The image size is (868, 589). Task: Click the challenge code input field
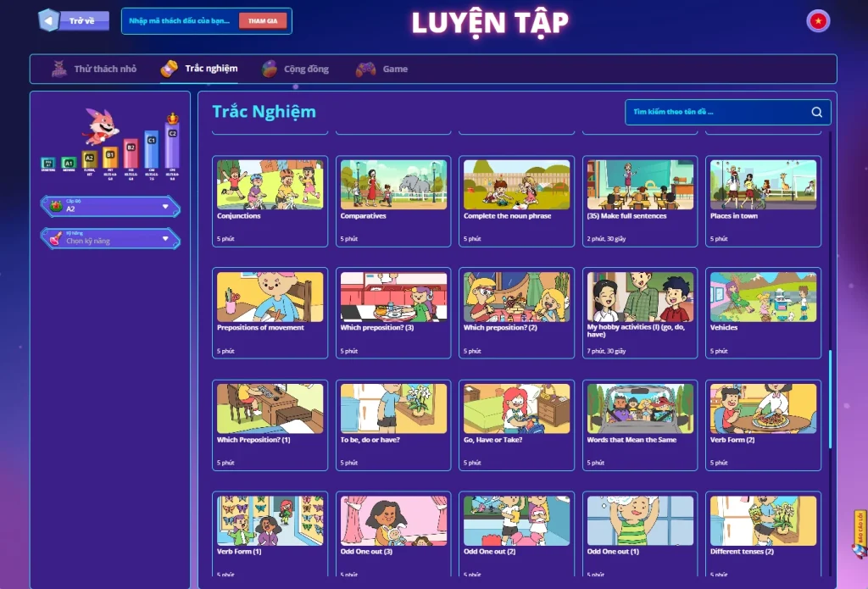[x=180, y=21]
